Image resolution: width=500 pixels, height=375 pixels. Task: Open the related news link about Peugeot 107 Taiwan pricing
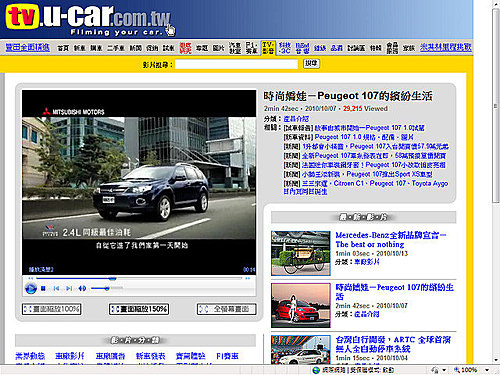375,146
